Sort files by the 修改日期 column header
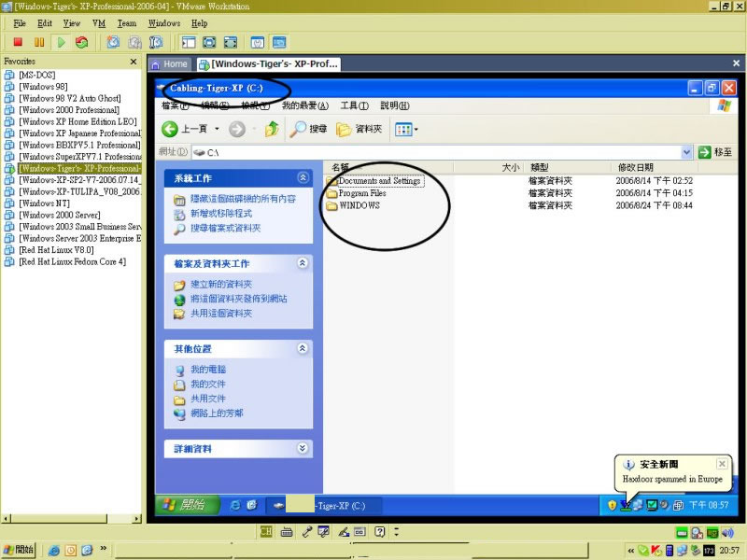Viewport: 747px width, 560px height. pos(655,167)
